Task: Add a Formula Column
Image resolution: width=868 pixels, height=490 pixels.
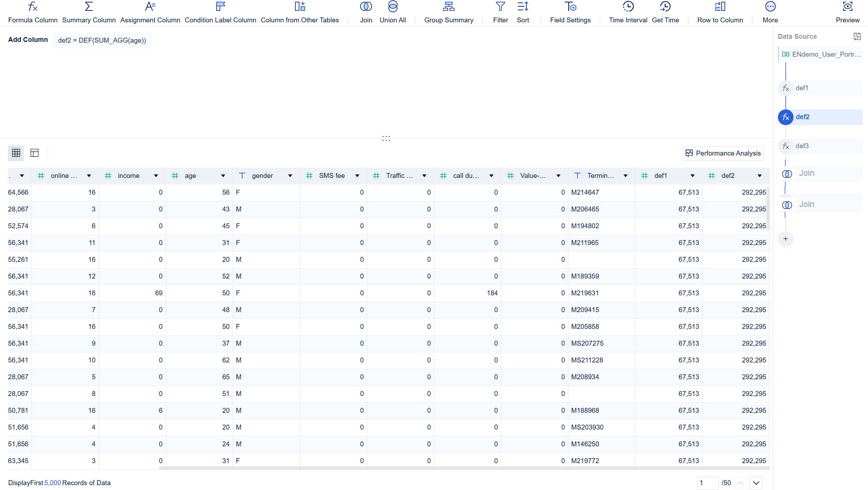Action: point(33,13)
